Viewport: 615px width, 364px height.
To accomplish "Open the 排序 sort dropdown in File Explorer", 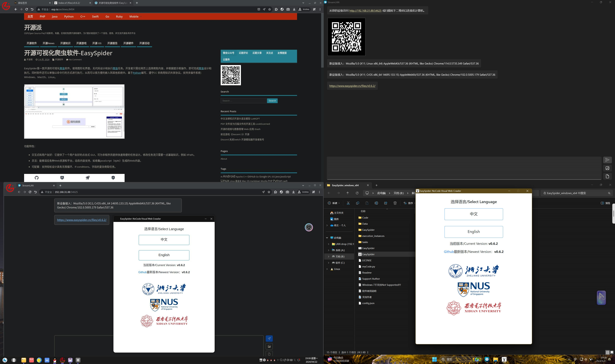I will click(409, 203).
